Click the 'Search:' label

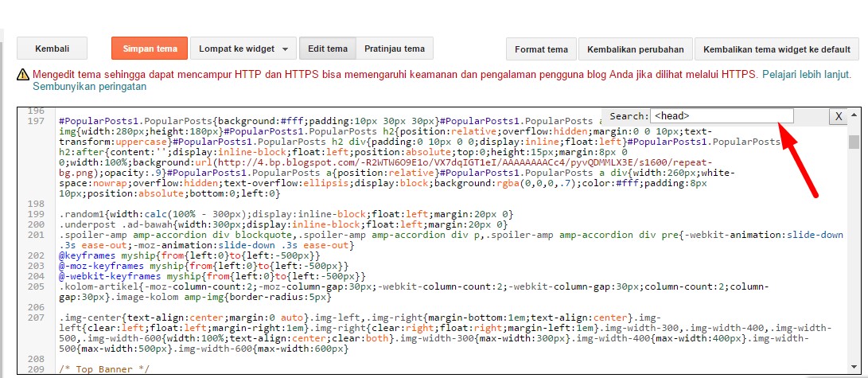[629, 116]
